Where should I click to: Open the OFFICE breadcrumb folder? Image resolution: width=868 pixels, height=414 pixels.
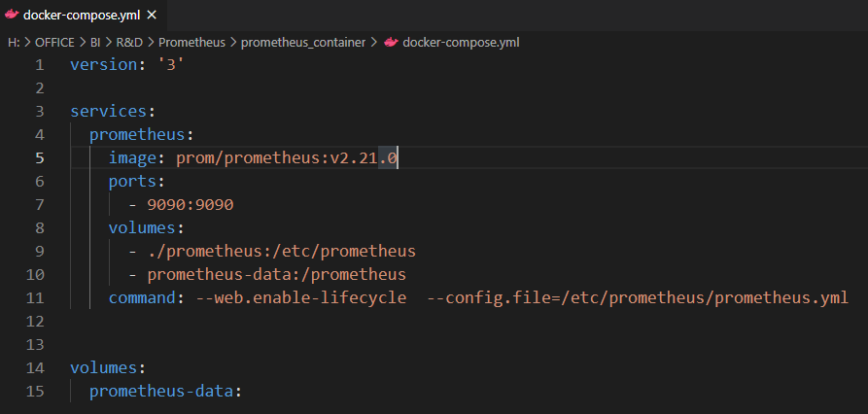pyautogui.click(x=52, y=43)
